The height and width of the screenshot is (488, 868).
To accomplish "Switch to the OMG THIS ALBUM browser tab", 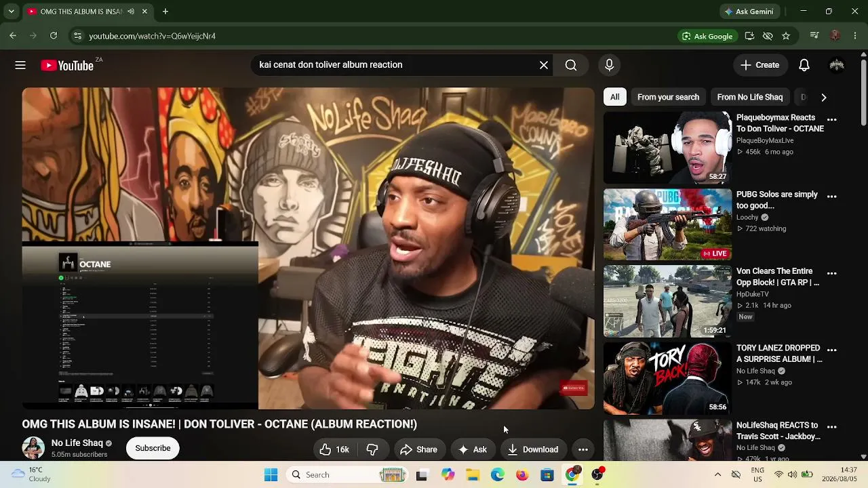I will [x=81, y=12].
